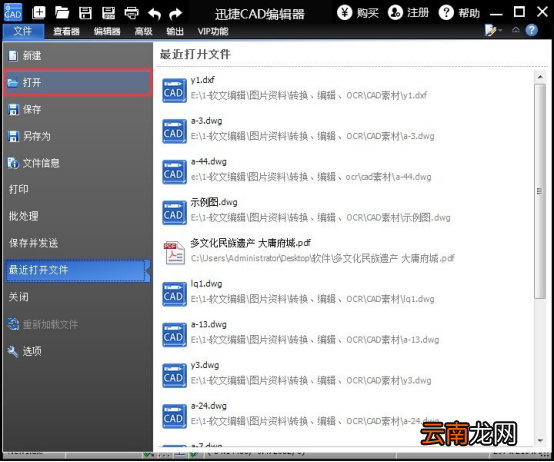Image resolution: width=554 pixels, height=462 pixels.
Task: Click the CAD icon beside a-13.dwg
Action: tap(174, 335)
